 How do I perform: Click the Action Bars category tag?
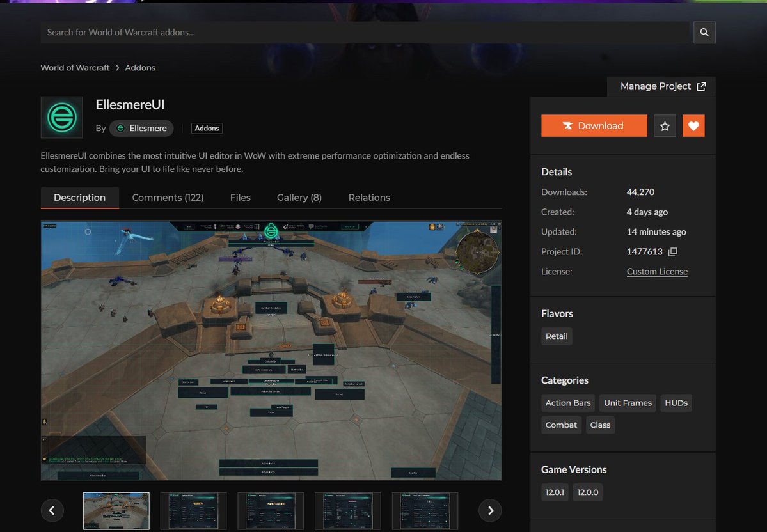[x=568, y=403]
